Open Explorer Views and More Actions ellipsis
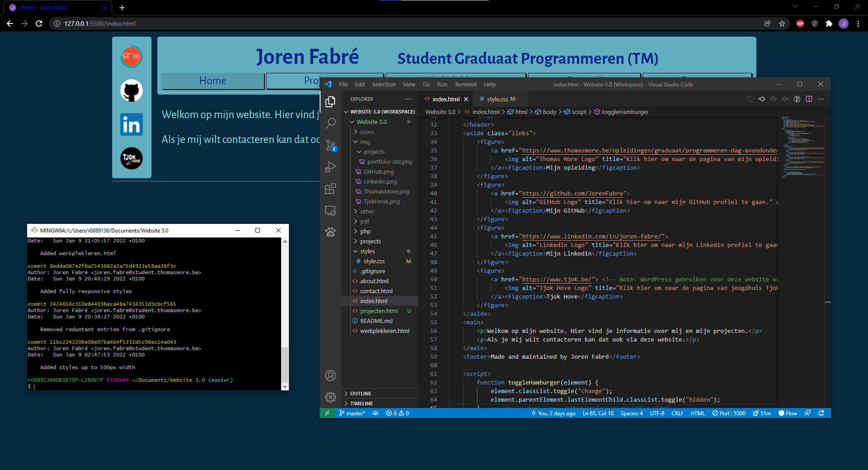This screenshot has width=868, height=470. click(x=408, y=99)
